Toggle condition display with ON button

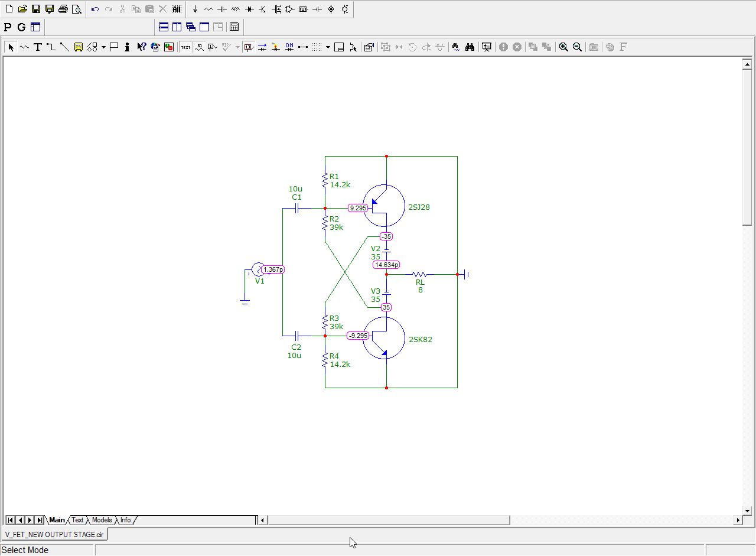coord(289,47)
